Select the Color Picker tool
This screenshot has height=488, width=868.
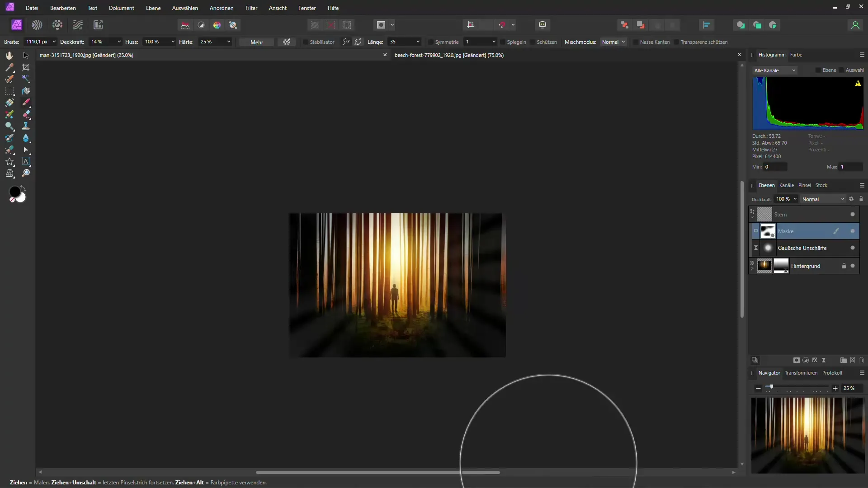[9, 67]
